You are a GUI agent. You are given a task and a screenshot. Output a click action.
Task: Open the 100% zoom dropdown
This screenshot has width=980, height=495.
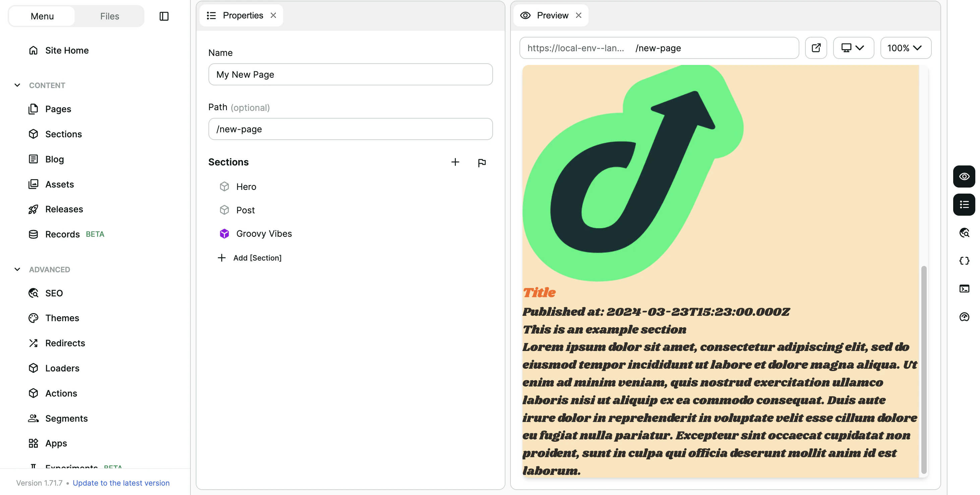906,48
